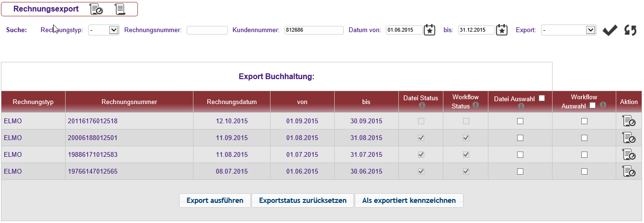Screen dimensions: 644x223
Task: Reset search with the refresh arrows icon
Action: 631,30
